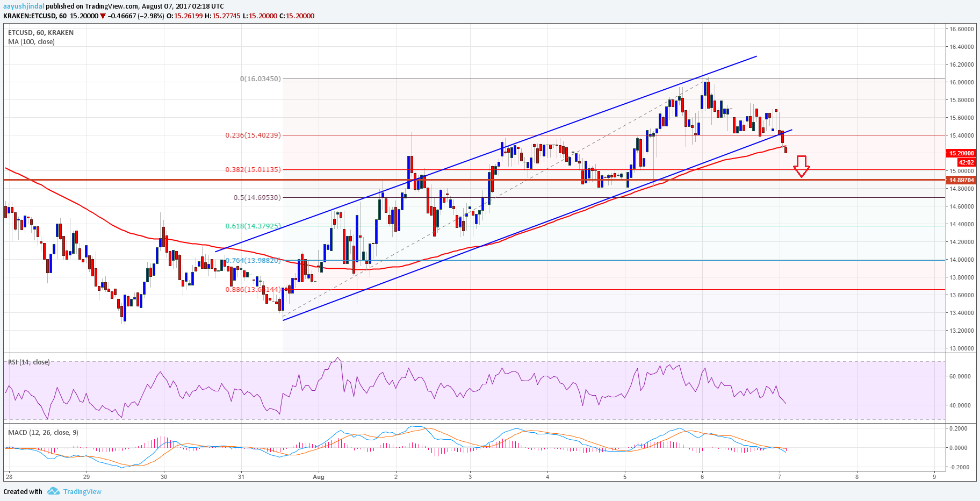Click the 14.89704 horizontal line price tag
The image size is (980, 501).
pyautogui.click(x=961, y=180)
